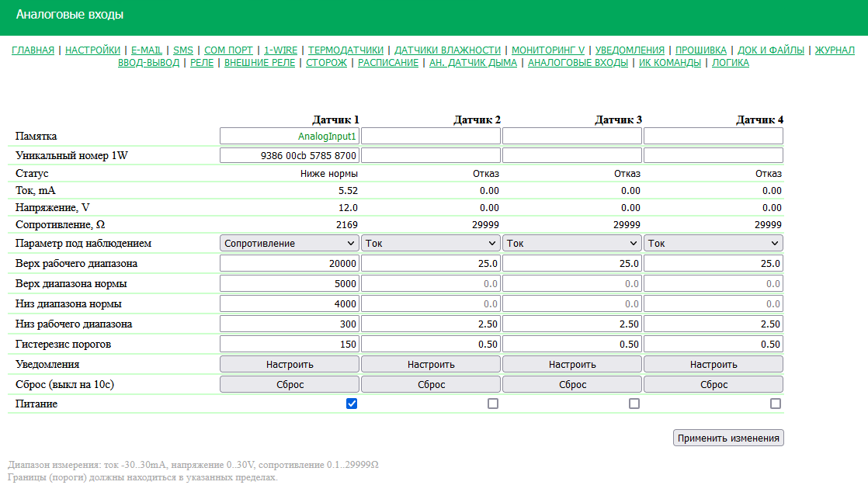The width and height of the screenshot is (868, 492).
Task: Click Верх диапазона нормы field with 5000
Action: point(290,283)
